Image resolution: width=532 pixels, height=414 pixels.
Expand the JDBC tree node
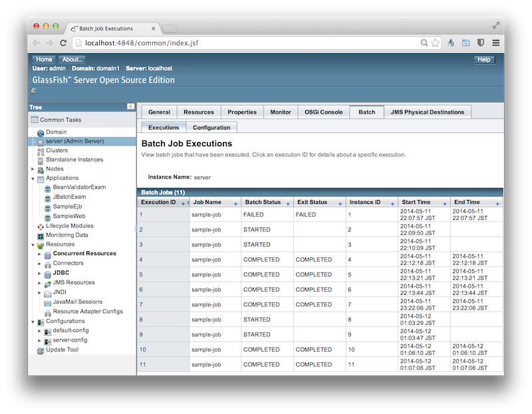coord(39,273)
